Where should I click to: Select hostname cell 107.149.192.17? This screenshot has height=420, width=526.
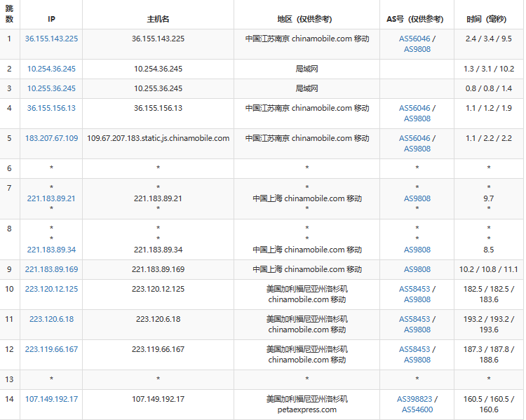coord(158,399)
